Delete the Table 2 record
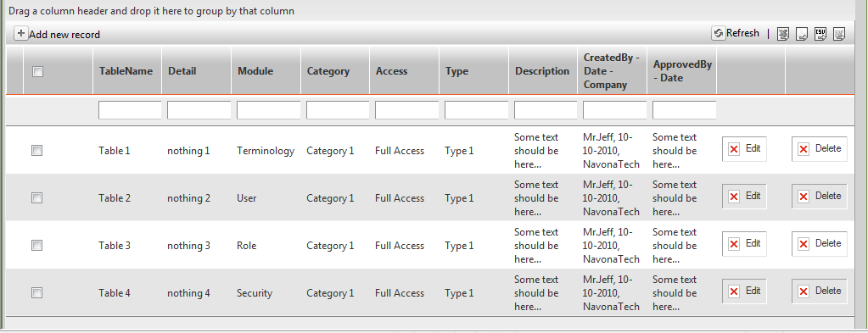Image resolution: width=868 pixels, height=333 pixels. pos(820,197)
